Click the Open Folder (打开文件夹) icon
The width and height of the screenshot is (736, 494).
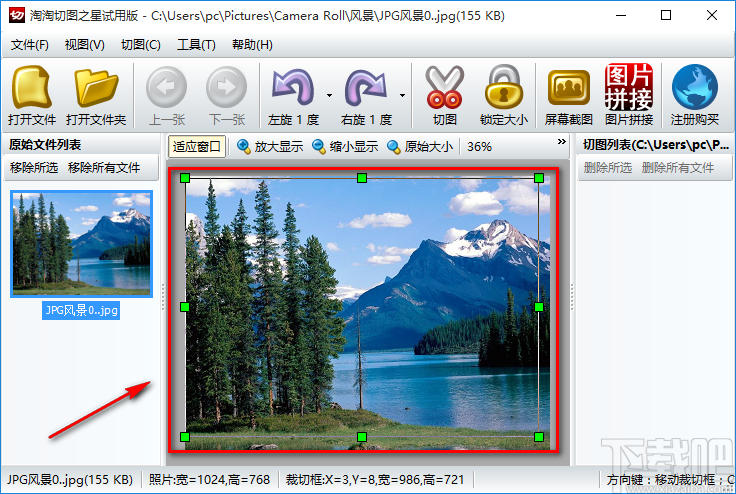(96, 95)
